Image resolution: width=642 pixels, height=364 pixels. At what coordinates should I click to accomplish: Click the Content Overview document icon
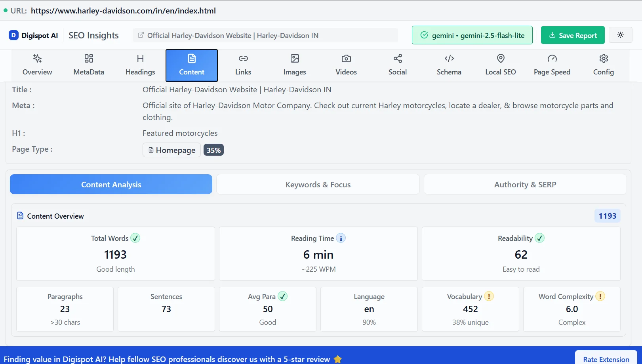coord(20,216)
